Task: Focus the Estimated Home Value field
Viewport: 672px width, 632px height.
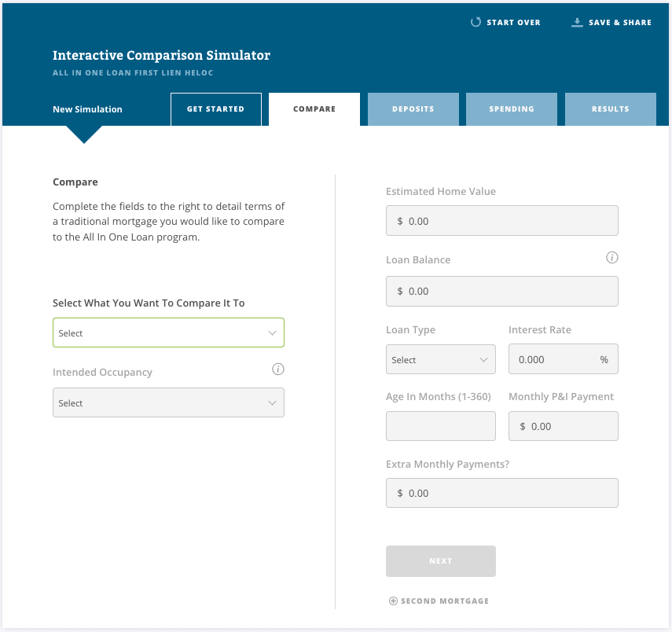Action: click(502, 221)
